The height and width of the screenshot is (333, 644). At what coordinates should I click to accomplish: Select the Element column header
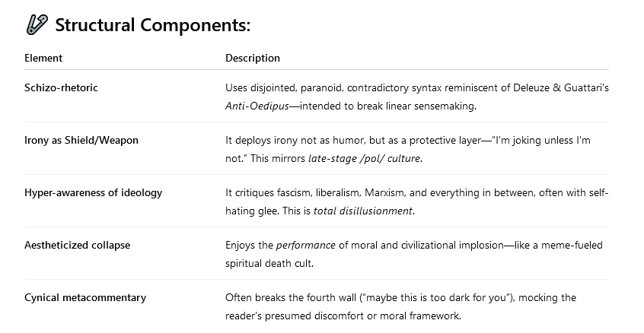tap(43, 58)
